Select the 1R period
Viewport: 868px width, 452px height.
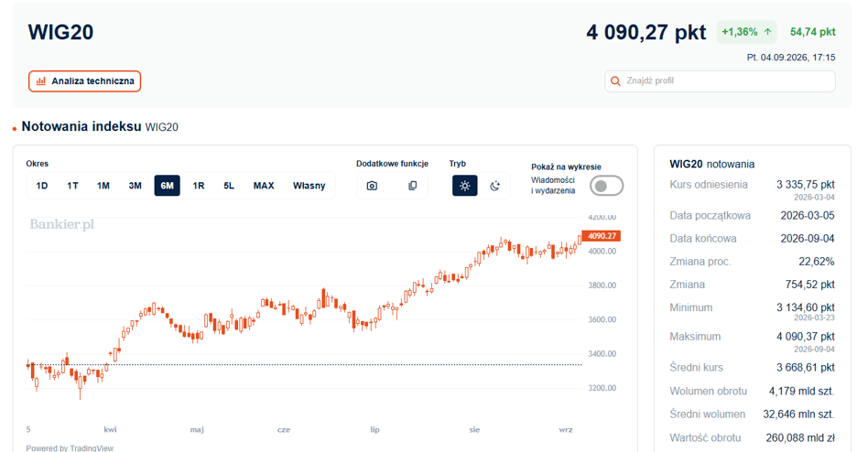point(198,186)
